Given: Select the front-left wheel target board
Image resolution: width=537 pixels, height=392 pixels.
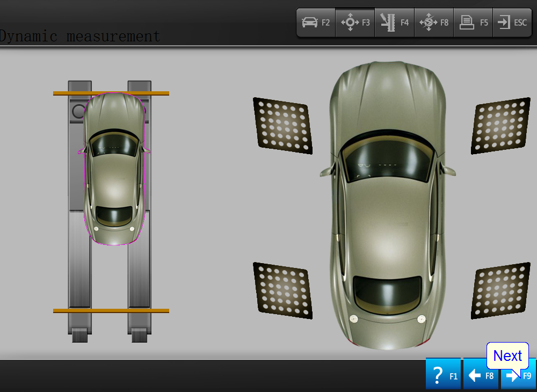Looking at the screenshot, I should [282, 126].
